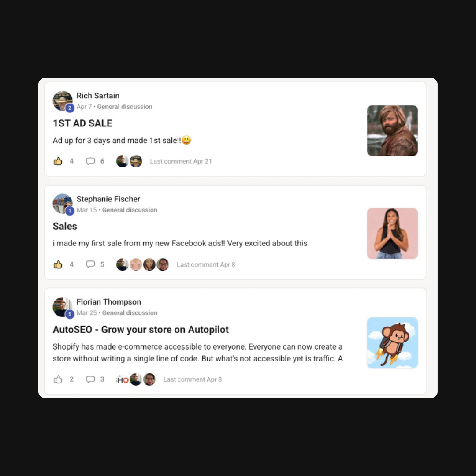
Task: Like Rich Sartain's 1ST AD SALE post
Action: coord(58,161)
